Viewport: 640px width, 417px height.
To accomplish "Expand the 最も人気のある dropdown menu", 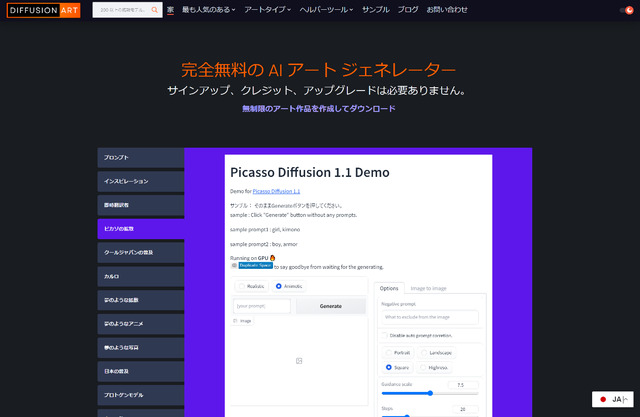I will pyautogui.click(x=209, y=10).
